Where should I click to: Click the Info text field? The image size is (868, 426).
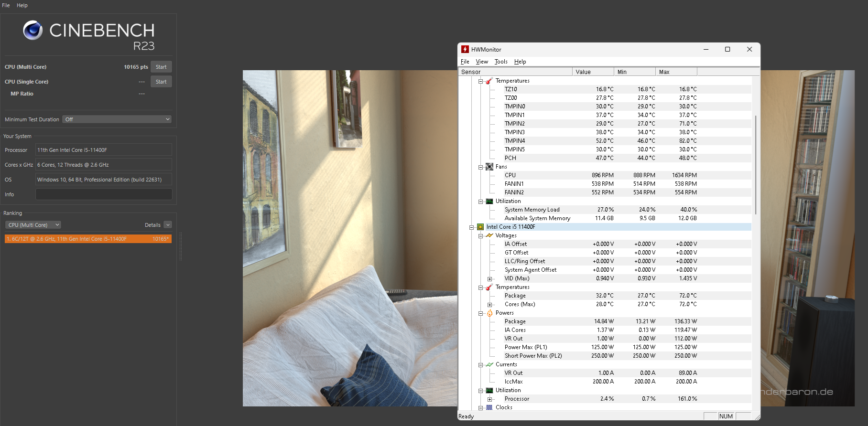tap(104, 194)
